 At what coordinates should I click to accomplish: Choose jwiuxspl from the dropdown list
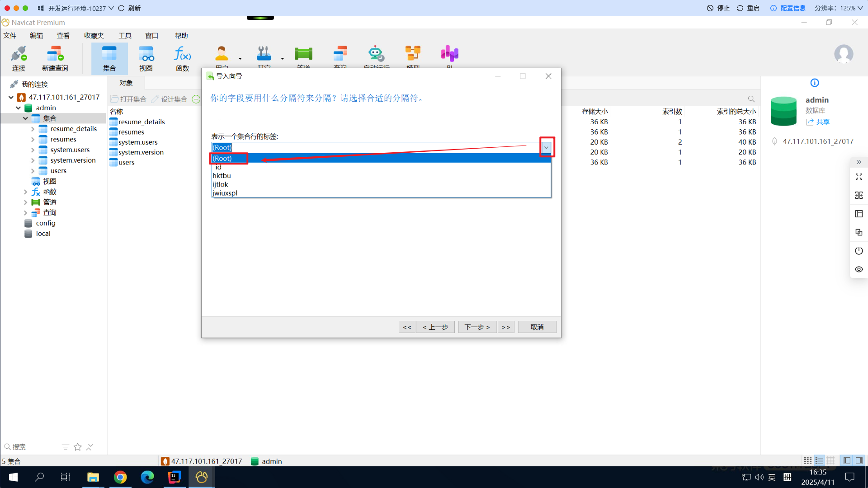tap(381, 193)
